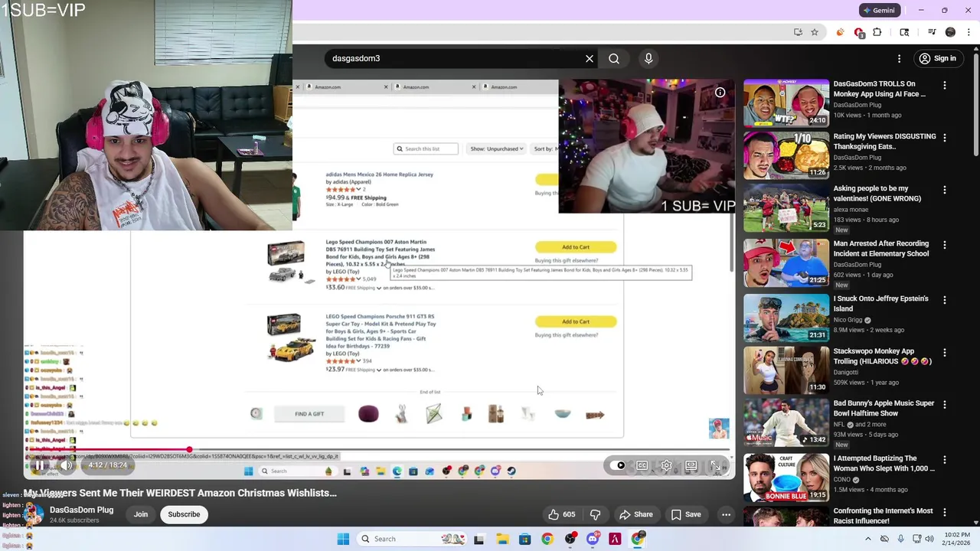Open the DasGasDom Plug channel name link
980x551 pixels.
click(81, 510)
